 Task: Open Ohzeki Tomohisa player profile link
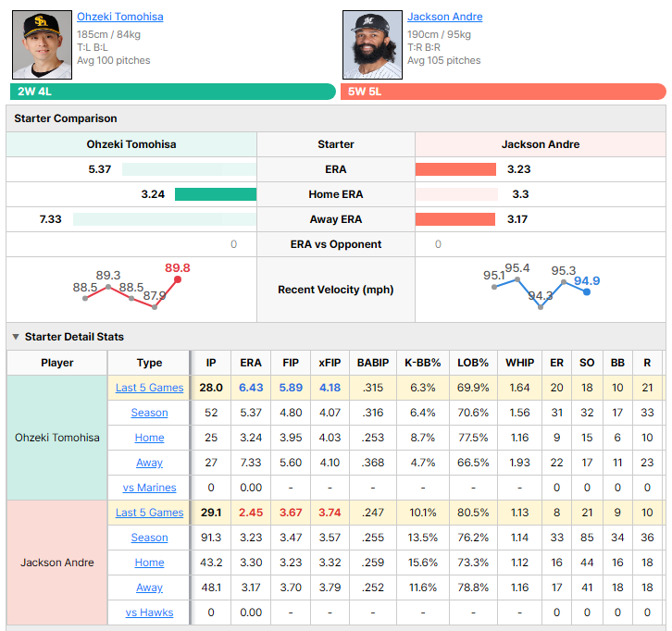[120, 17]
